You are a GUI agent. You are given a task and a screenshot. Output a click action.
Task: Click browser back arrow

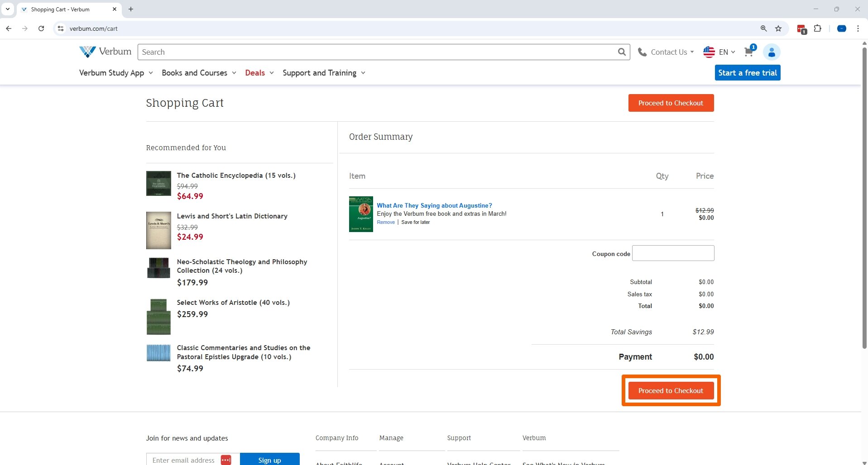[x=9, y=28]
